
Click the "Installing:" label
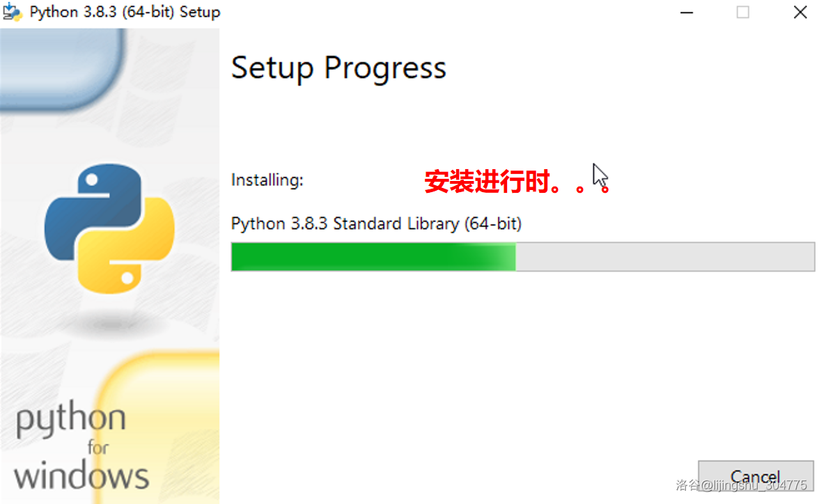coord(267,180)
